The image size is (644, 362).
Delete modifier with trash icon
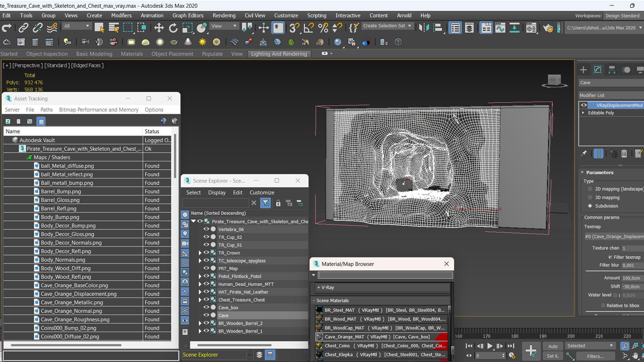pyautogui.click(x=624, y=154)
